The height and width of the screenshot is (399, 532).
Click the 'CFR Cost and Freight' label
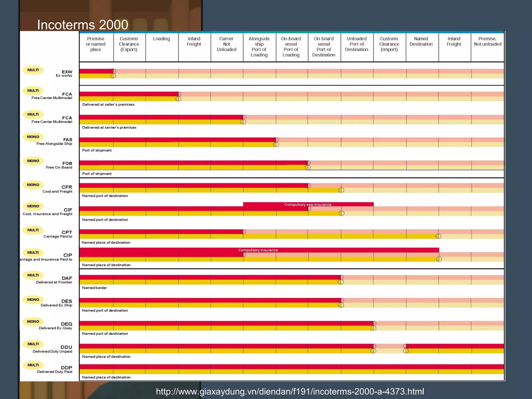coord(57,189)
